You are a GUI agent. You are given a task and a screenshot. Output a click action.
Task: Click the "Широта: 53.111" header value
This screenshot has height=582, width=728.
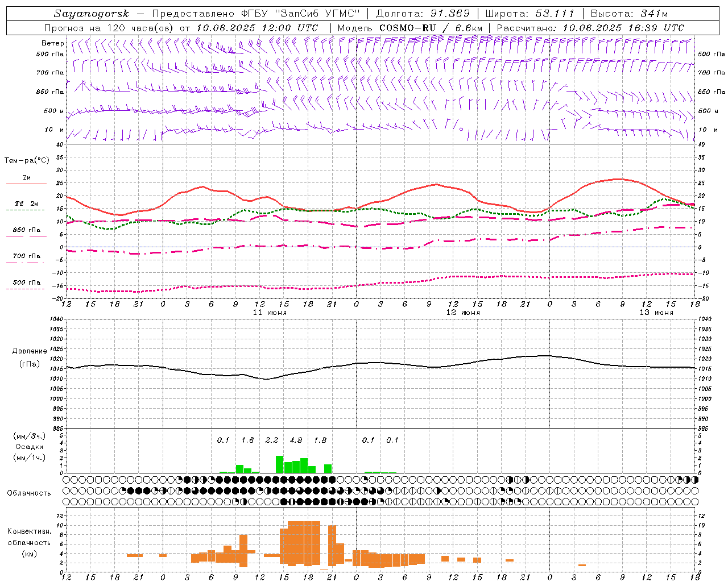click(x=530, y=14)
